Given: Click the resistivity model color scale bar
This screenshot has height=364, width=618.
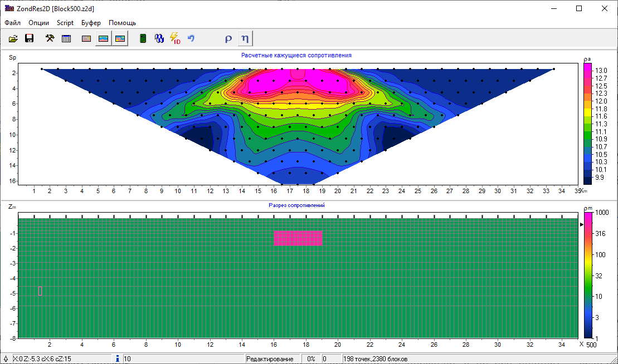Looking at the screenshot, I should click(588, 275).
